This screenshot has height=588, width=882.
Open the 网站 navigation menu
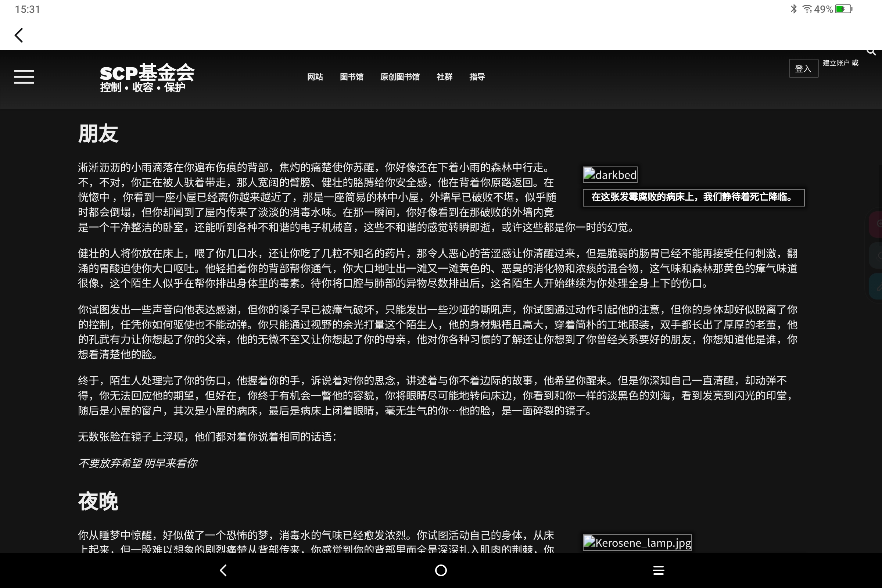click(315, 77)
